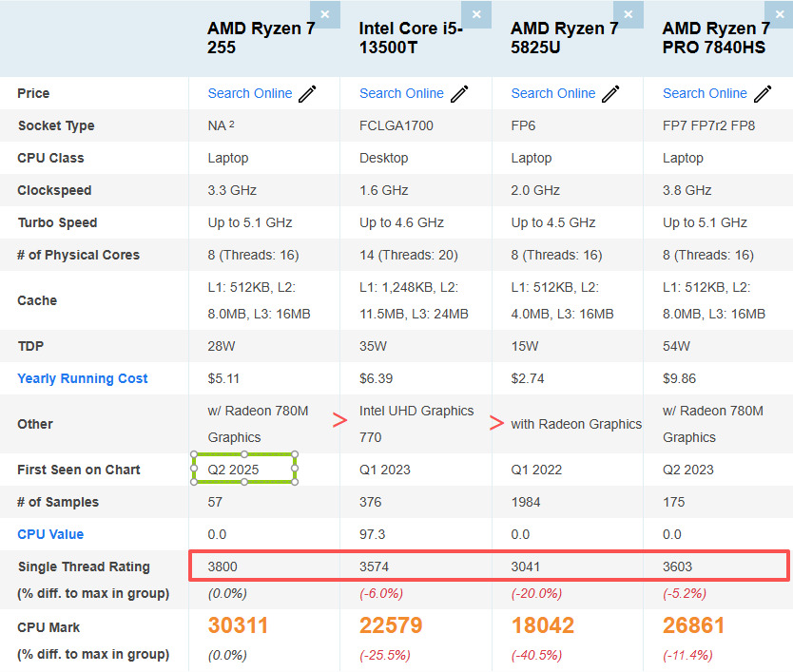Remove AMD Ryzen 7 PRO 7840HS column
Image resolution: width=793 pixels, height=672 pixels.
tap(780, 14)
